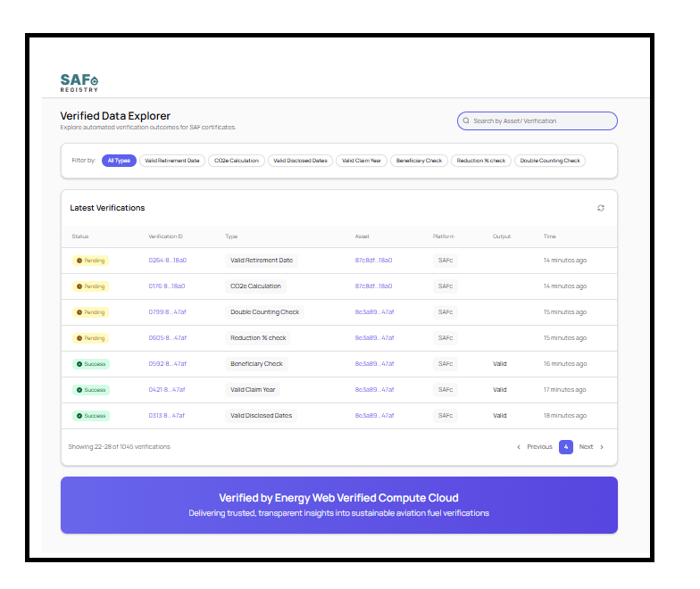
Task: Open asset link in Reduction % check row
Action: click(375, 338)
